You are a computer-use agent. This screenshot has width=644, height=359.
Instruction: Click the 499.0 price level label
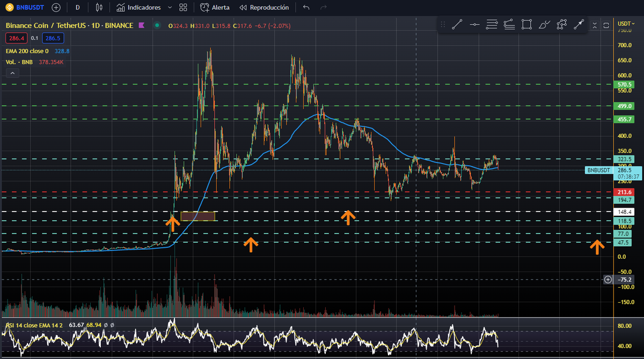(625, 106)
